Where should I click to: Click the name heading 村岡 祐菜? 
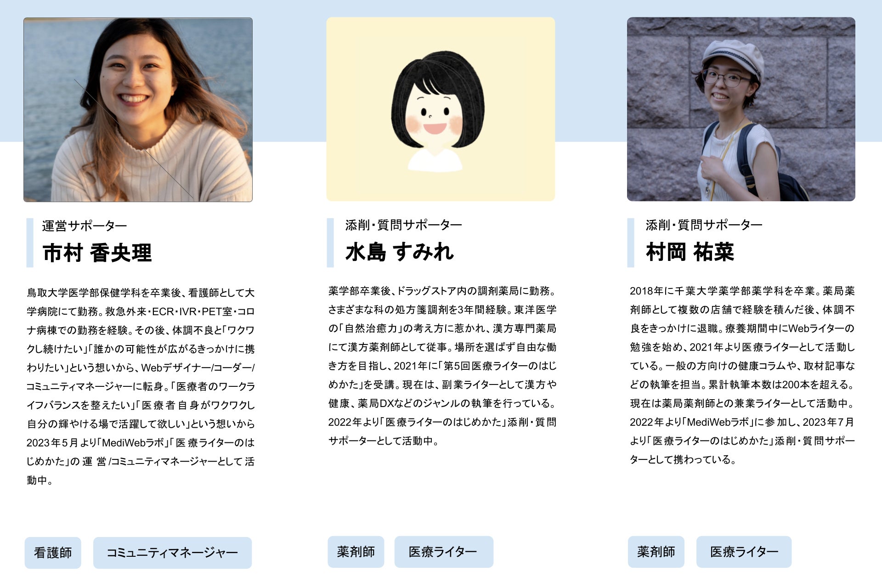click(x=690, y=252)
